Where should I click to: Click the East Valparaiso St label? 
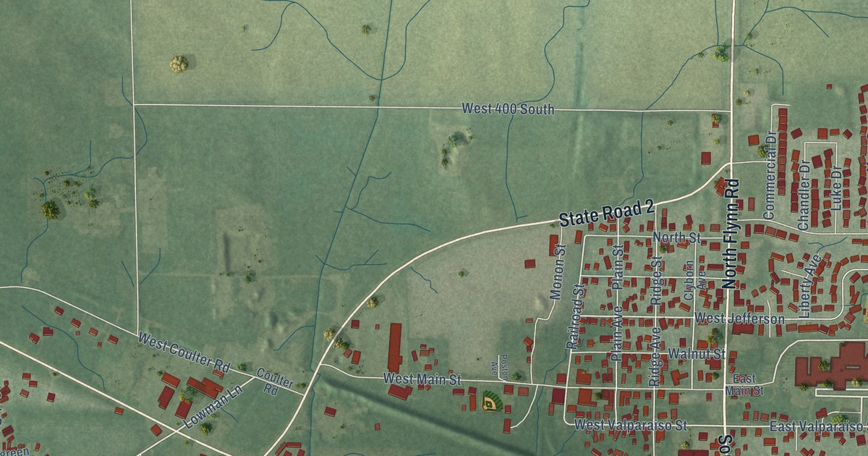pyautogui.click(x=817, y=426)
